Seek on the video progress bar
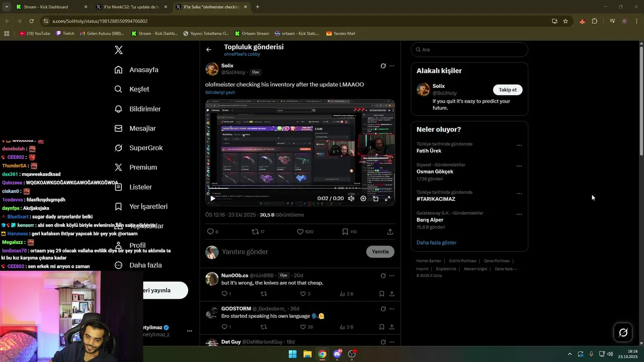Image resolution: width=644 pixels, height=362 pixels. coord(300,189)
